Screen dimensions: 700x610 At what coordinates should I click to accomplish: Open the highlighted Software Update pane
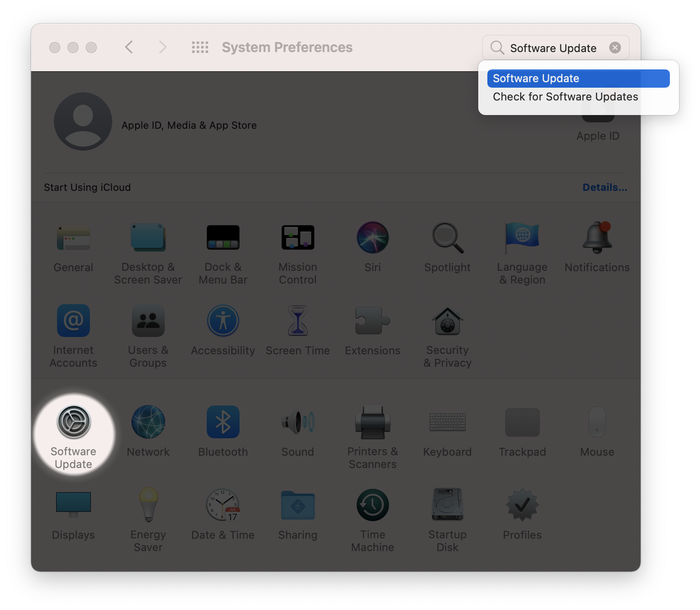(73, 436)
